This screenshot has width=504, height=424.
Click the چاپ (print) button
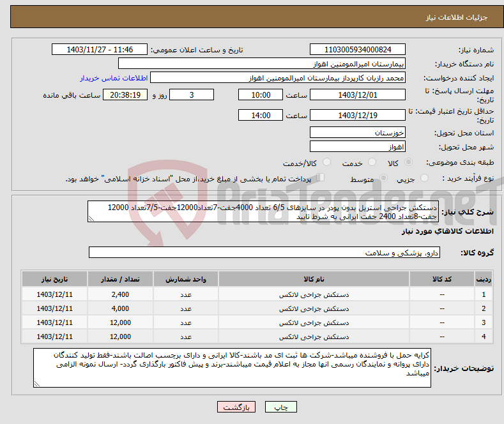280,407
